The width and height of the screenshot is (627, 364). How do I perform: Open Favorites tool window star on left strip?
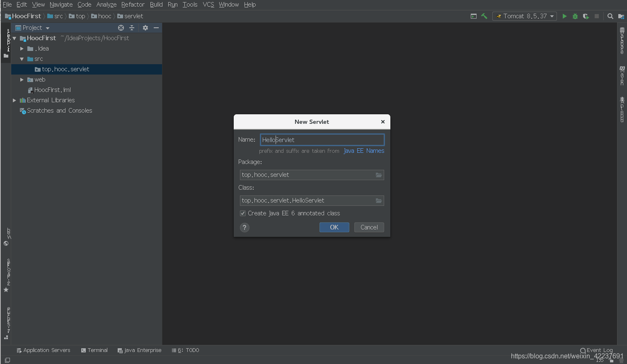[7, 275]
